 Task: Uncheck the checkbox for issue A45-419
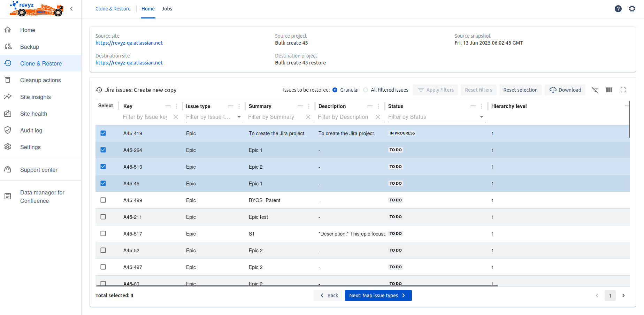[103, 133]
